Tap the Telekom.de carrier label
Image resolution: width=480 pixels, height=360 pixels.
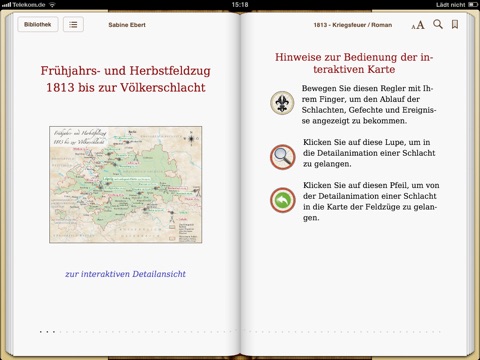[x=29, y=5]
